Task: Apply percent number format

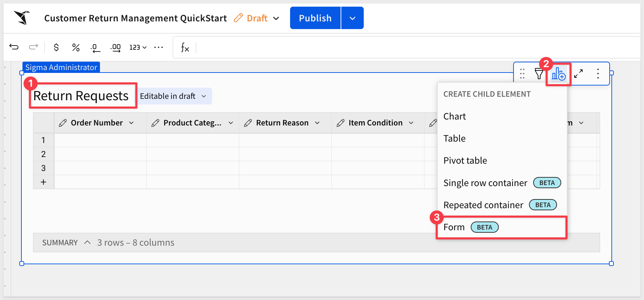Action: point(76,47)
